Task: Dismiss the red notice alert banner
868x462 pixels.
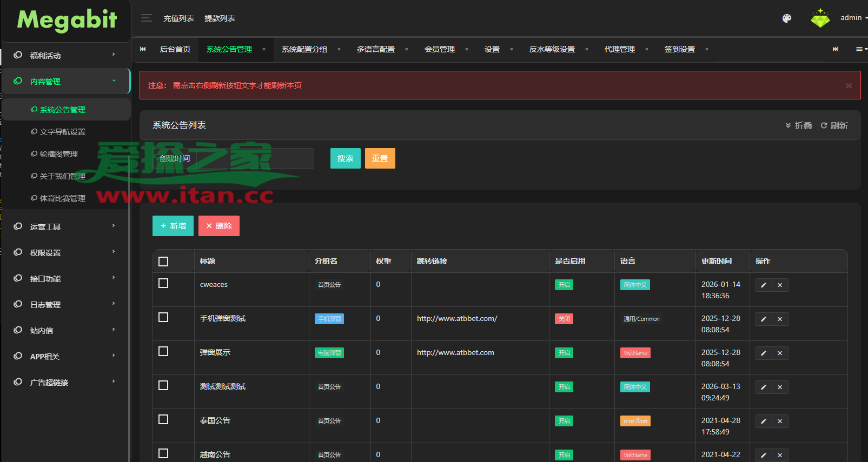Action: pyautogui.click(x=849, y=85)
